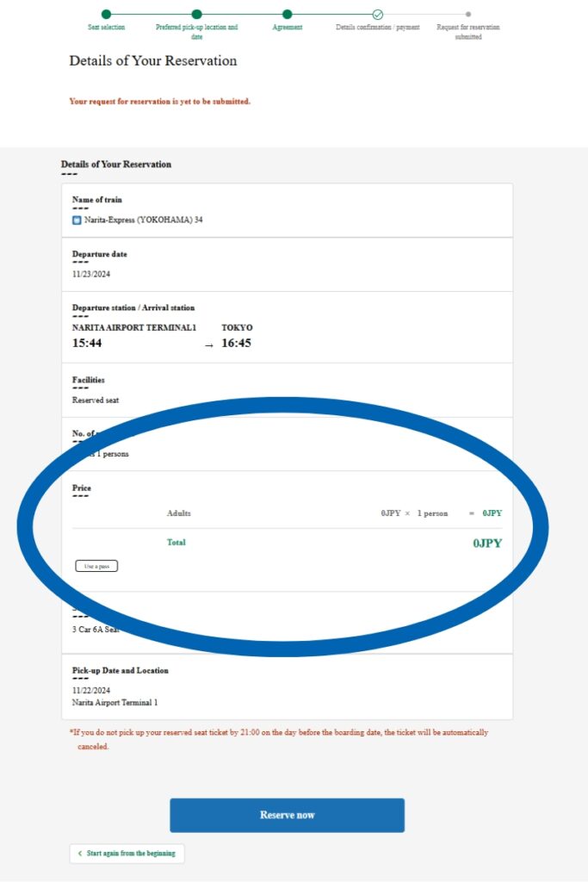
Task: Select the Agreement step label
Action: [287, 28]
